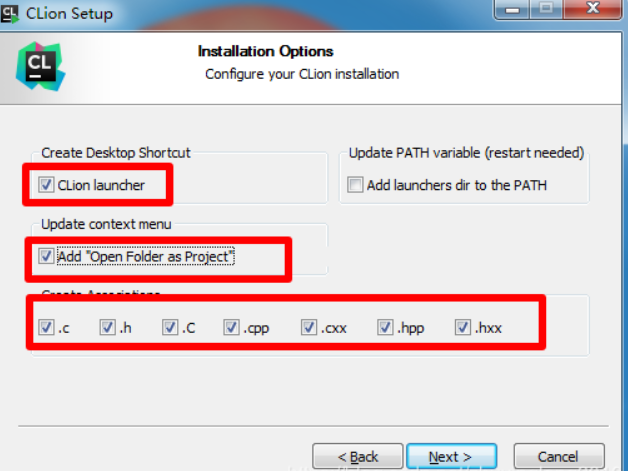
Task: Click the CLion launcher label text
Action: [101, 185]
